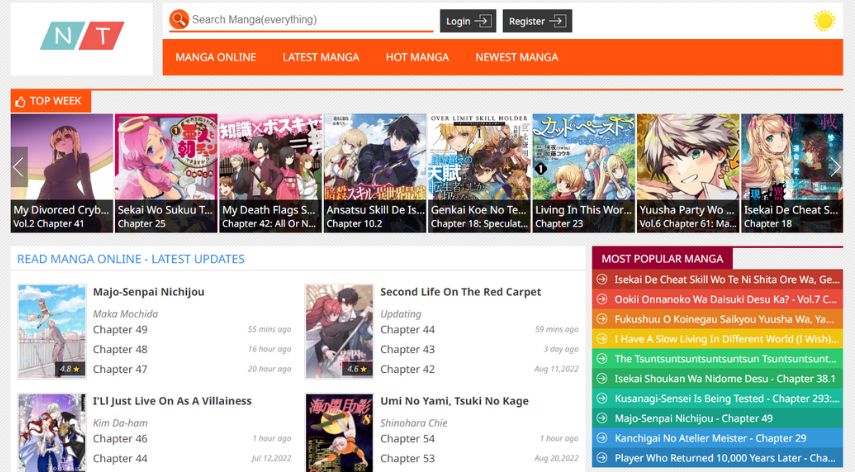
Task: Open Isekai De Cheat Skill popular entry
Action: pyautogui.click(x=726, y=280)
